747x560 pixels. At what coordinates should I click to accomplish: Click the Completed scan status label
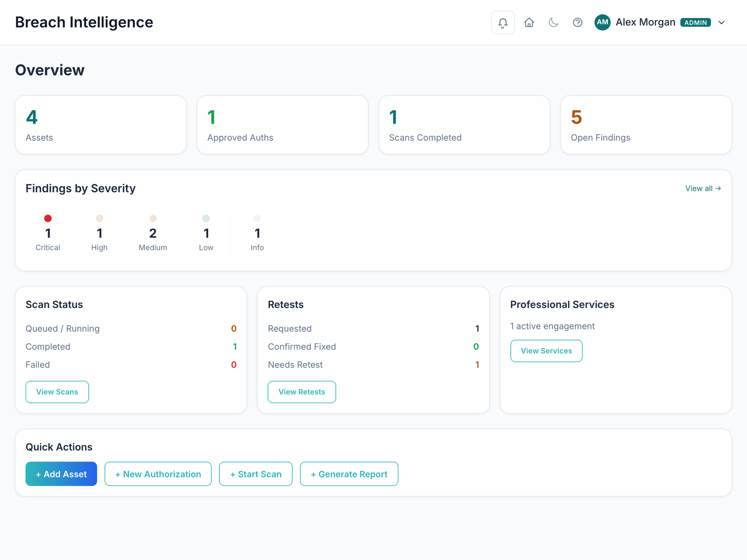tap(48, 347)
